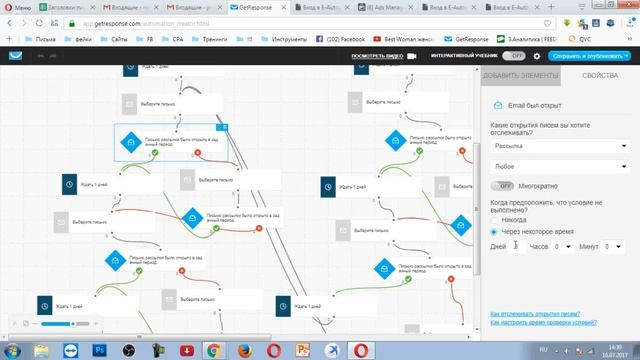Click the canvas horizontal scrollbar

[139, 337]
